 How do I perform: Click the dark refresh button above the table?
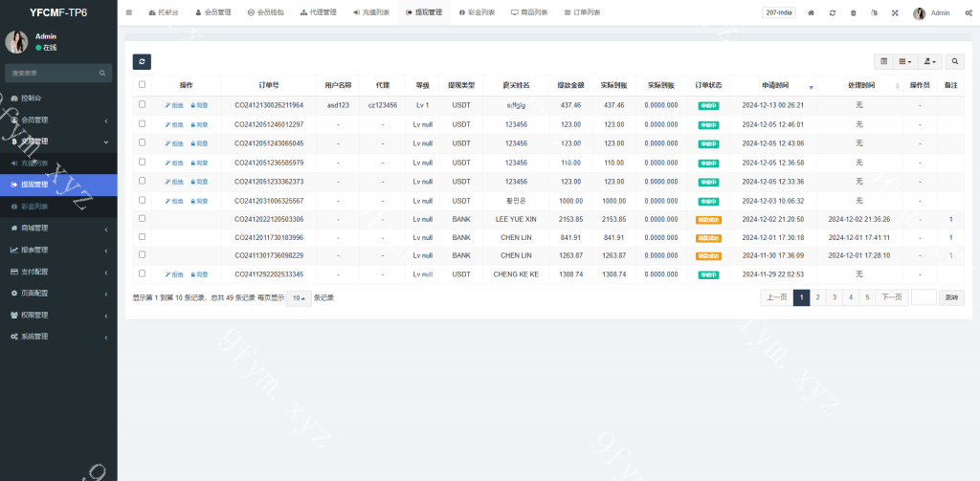[x=142, y=61]
